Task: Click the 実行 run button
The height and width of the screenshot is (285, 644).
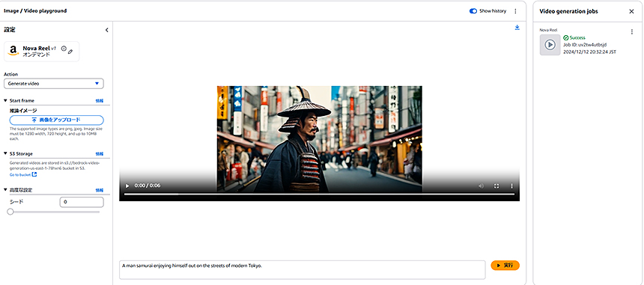Action: (505, 266)
